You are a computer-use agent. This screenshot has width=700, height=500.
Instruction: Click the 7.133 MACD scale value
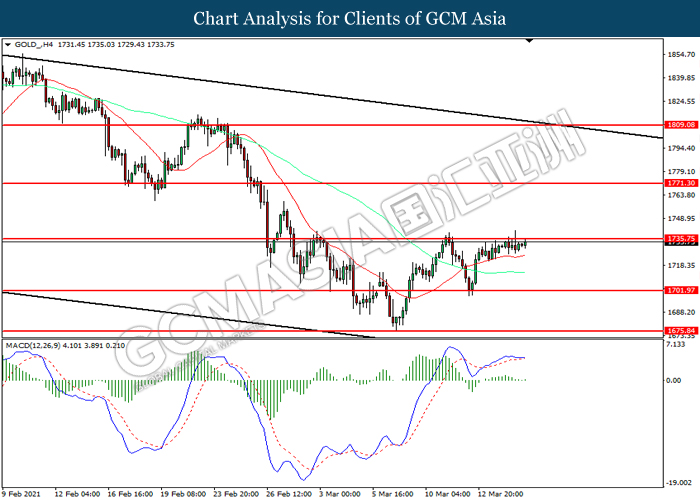click(x=675, y=344)
